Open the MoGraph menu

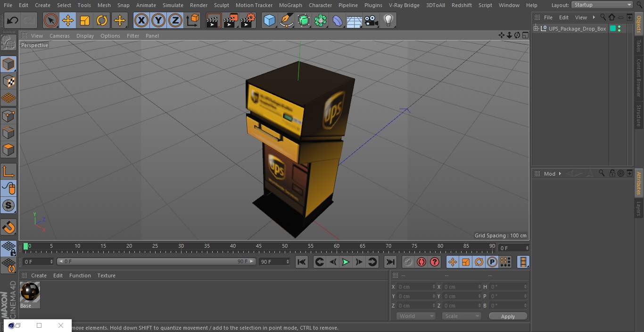pyautogui.click(x=290, y=5)
